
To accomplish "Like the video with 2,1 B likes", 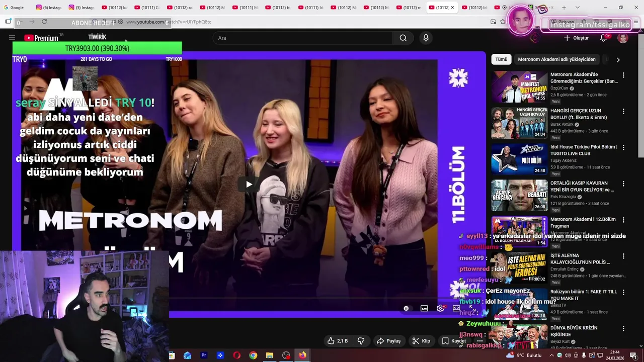I will (338, 341).
